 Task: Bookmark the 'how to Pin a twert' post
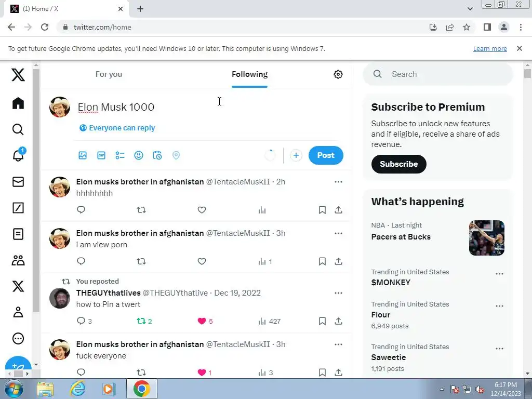tap(322, 321)
